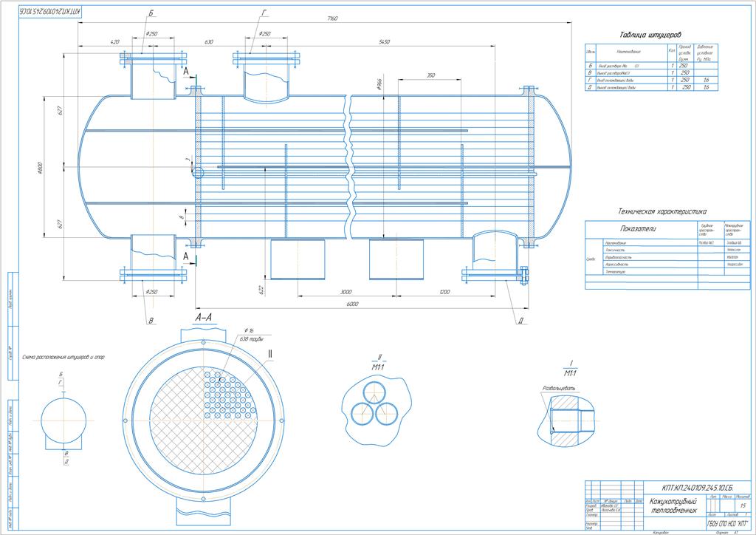
Task: Select the ГБОУ СПО НСО "КПТ" organization cell
Action: 727,525
